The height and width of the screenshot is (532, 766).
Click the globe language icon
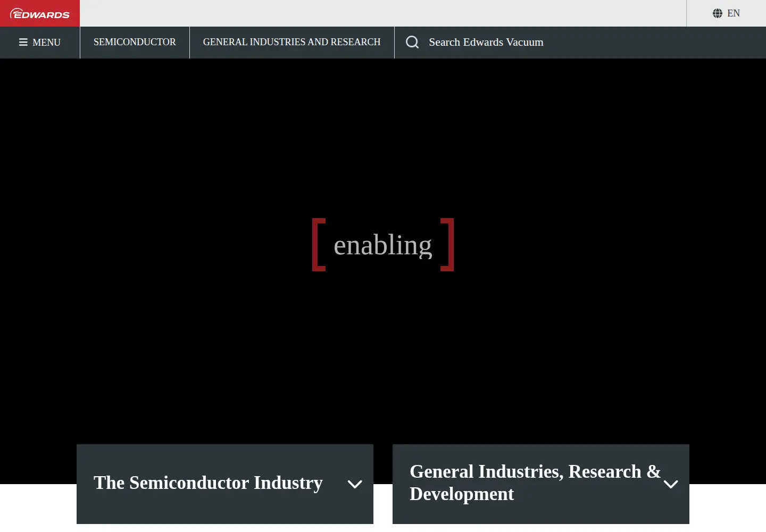point(718,13)
